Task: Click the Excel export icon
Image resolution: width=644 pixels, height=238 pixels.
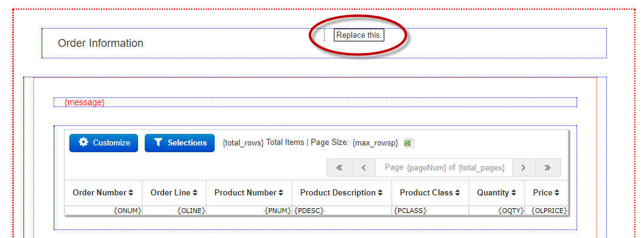Action: (x=409, y=143)
